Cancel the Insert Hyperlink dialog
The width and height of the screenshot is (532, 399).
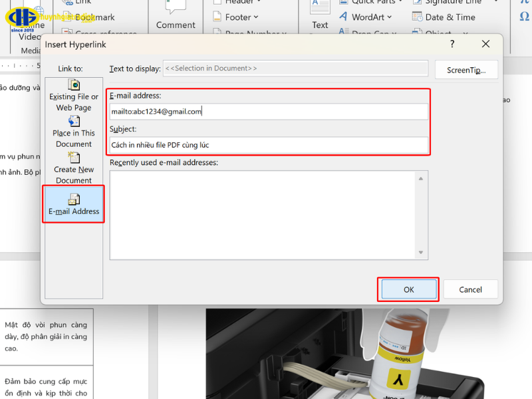pos(470,289)
